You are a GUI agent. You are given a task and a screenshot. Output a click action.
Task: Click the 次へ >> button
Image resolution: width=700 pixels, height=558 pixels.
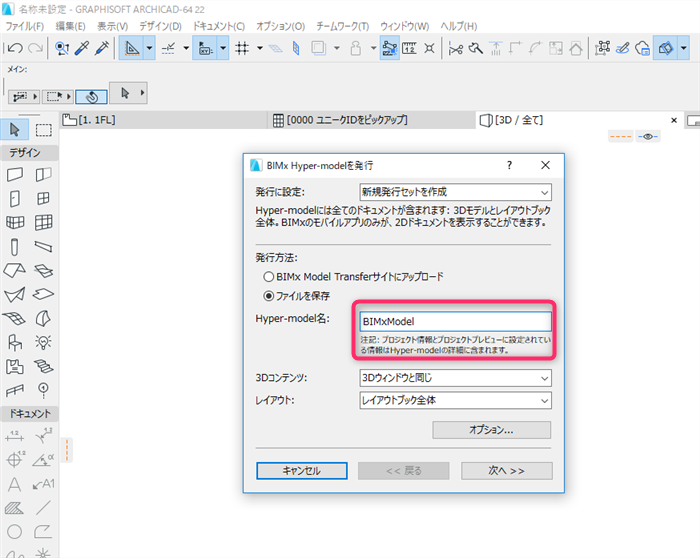pyautogui.click(x=507, y=471)
